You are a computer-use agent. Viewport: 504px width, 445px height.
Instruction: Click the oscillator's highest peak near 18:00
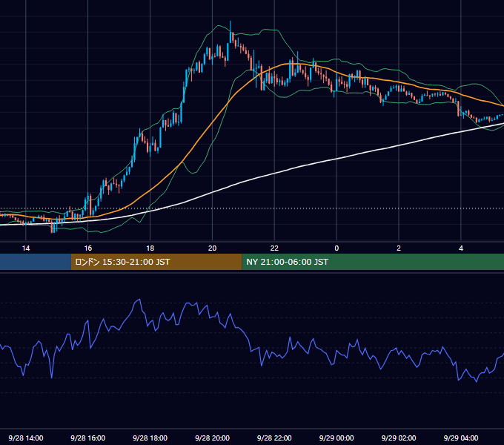[x=139, y=300]
